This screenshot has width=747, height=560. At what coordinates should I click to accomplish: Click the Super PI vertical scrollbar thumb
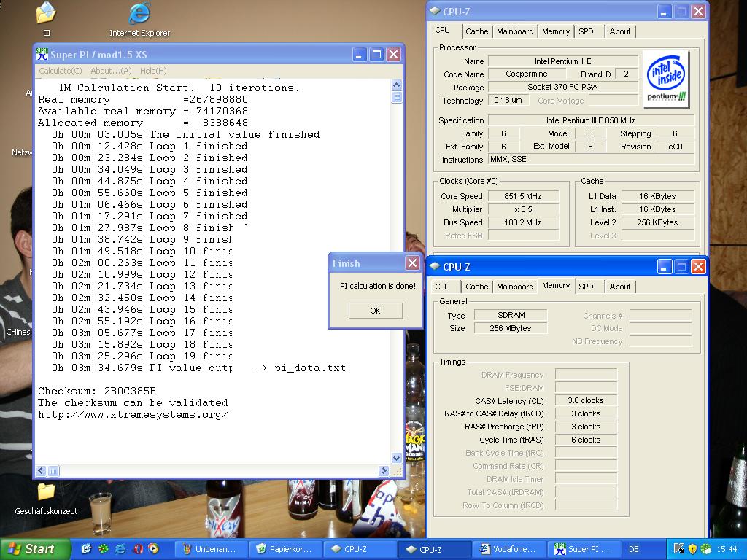396,97
